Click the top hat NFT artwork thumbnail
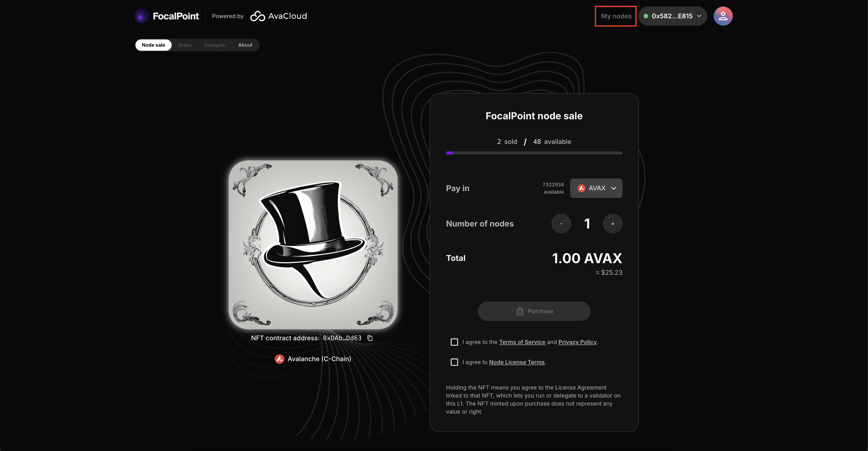The width and height of the screenshot is (868, 451). point(313,245)
